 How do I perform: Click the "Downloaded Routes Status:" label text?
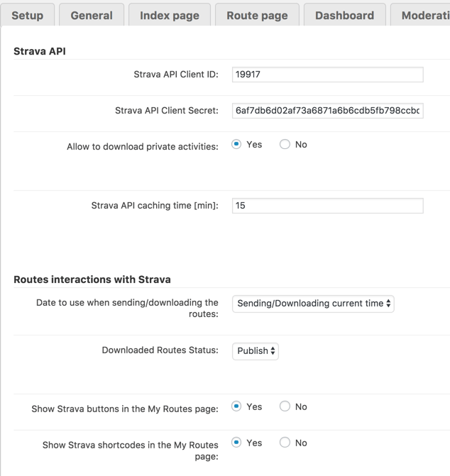coord(160,350)
